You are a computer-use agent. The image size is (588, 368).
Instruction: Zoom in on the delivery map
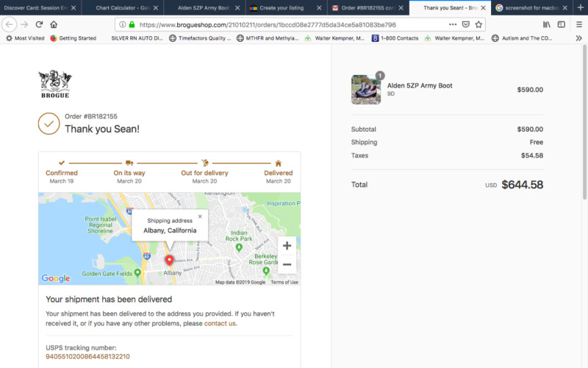(x=287, y=246)
